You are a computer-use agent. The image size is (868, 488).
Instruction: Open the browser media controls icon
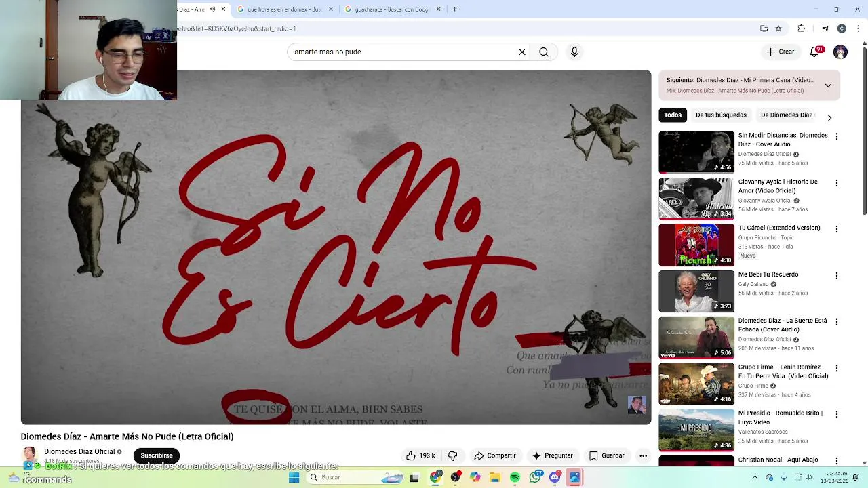[825, 28]
